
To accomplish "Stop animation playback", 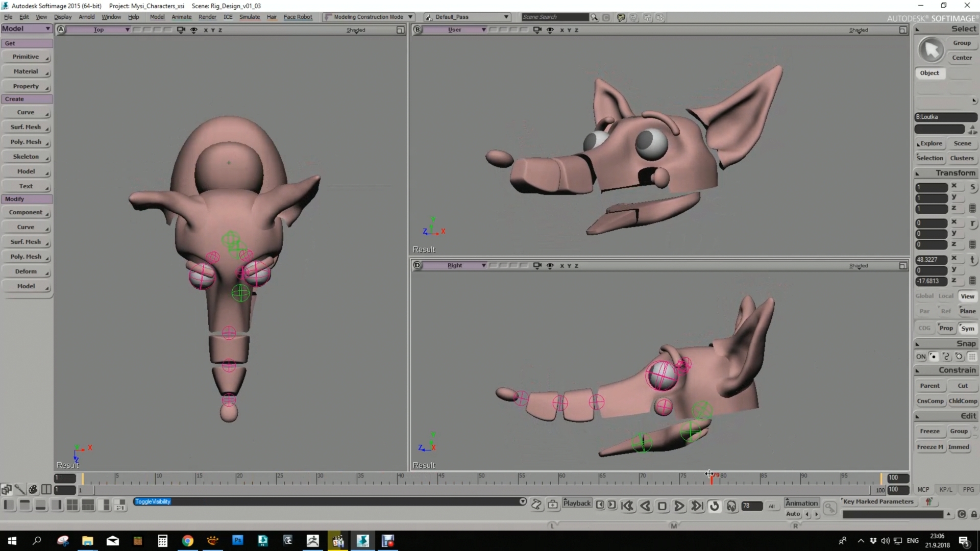I will coord(662,506).
